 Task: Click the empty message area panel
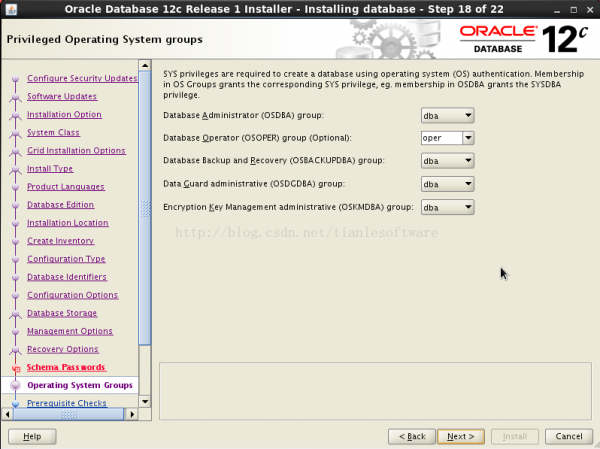point(375,391)
